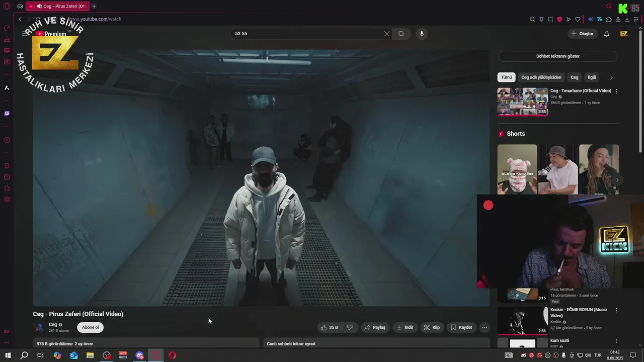Image resolution: width=644 pixels, height=362 pixels.
Task: Open browser downloads icon
Action: (627, 19)
